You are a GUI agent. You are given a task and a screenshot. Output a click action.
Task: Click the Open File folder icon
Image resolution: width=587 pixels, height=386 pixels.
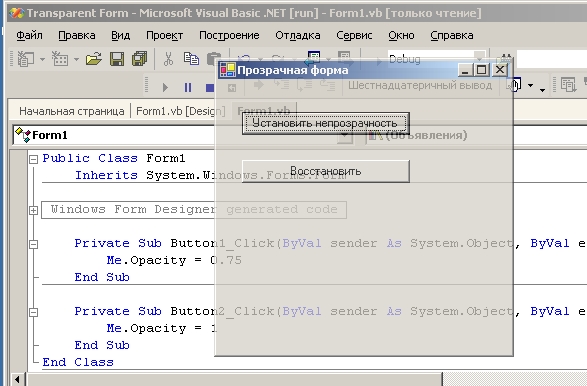pos(94,59)
